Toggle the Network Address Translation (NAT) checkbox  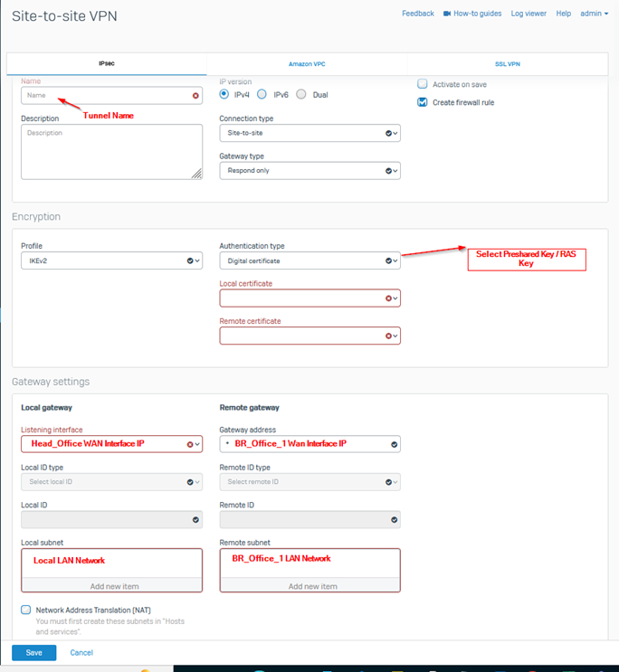click(x=26, y=610)
